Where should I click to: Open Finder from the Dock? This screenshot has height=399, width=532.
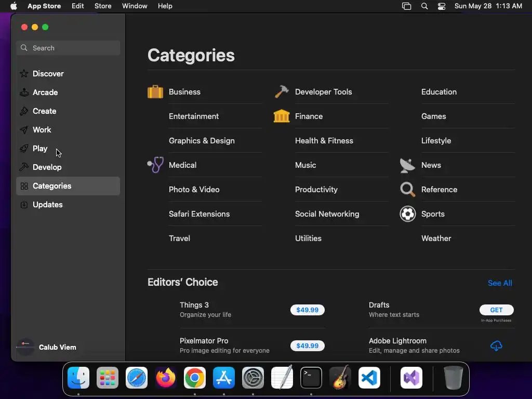tap(78, 378)
